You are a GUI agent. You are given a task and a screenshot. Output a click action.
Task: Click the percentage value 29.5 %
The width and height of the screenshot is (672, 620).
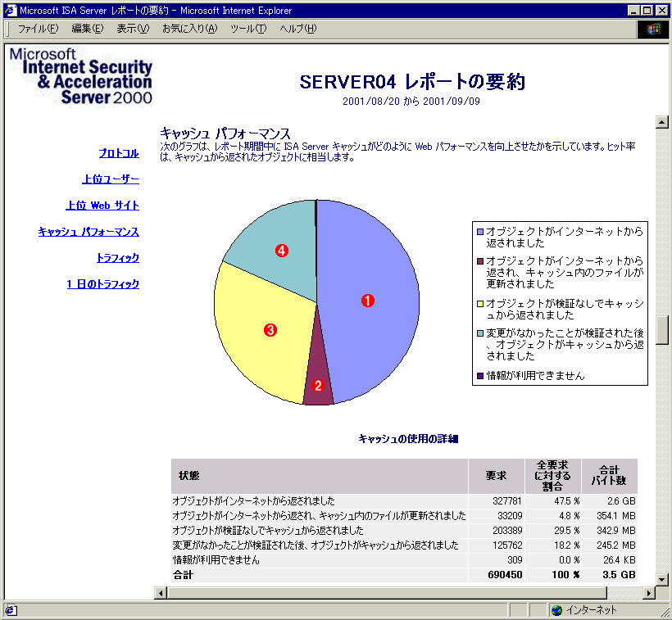pyautogui.click(x=567, y=531)
